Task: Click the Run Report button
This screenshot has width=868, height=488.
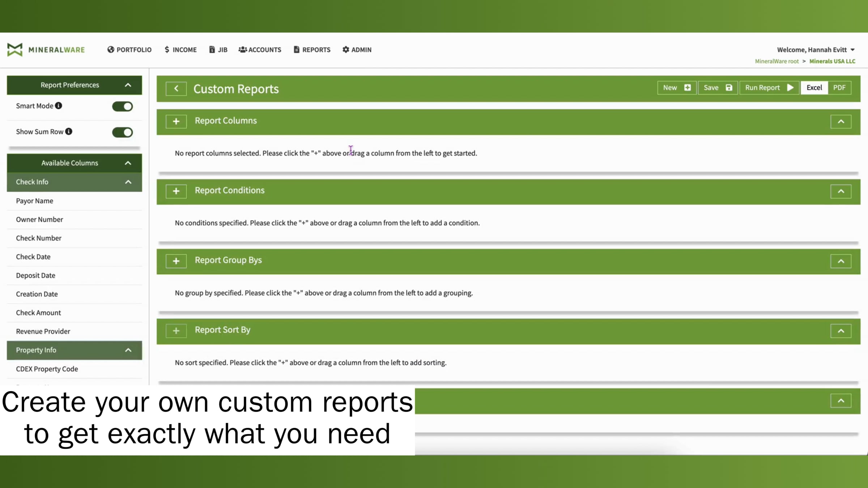Action: [x=769, y=87]
